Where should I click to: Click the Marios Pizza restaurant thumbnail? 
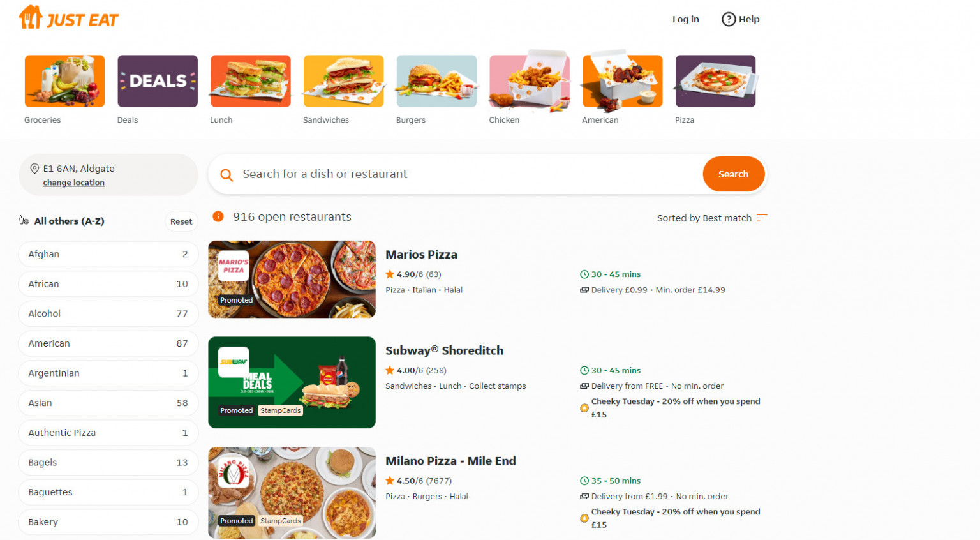[x=292, y=279]
